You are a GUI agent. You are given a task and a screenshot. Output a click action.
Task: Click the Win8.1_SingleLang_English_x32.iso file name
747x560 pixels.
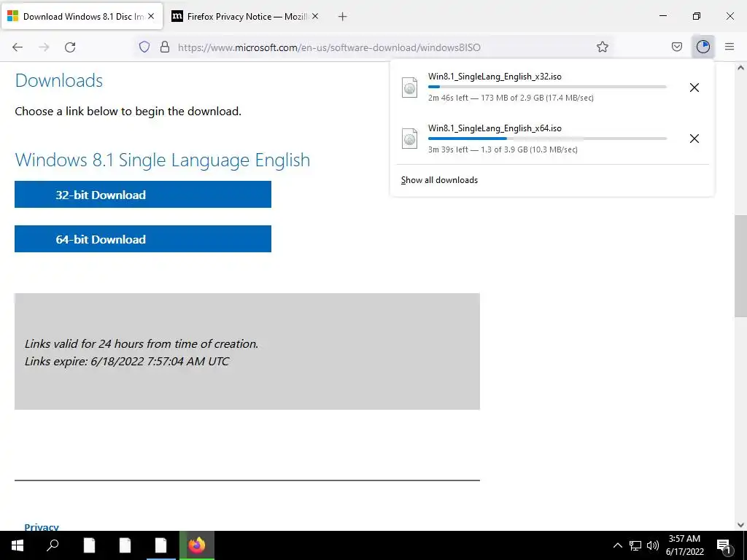coord(495,76)
